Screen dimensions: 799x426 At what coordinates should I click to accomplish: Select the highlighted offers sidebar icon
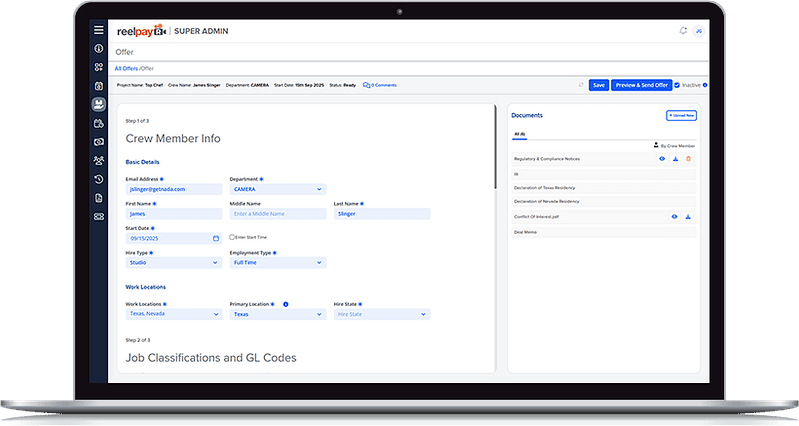click(98, 104)
